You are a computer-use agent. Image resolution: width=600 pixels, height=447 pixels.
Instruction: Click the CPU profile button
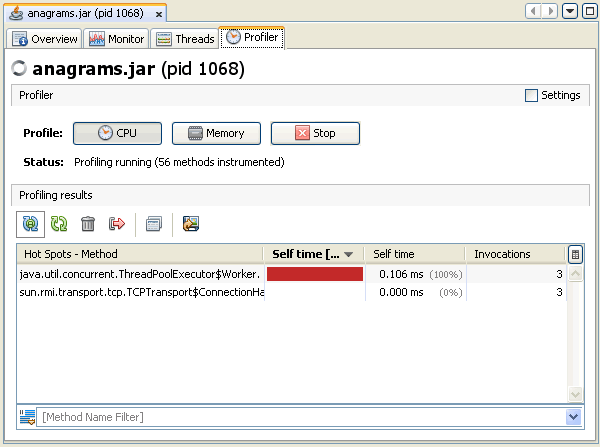pos(116,133)
